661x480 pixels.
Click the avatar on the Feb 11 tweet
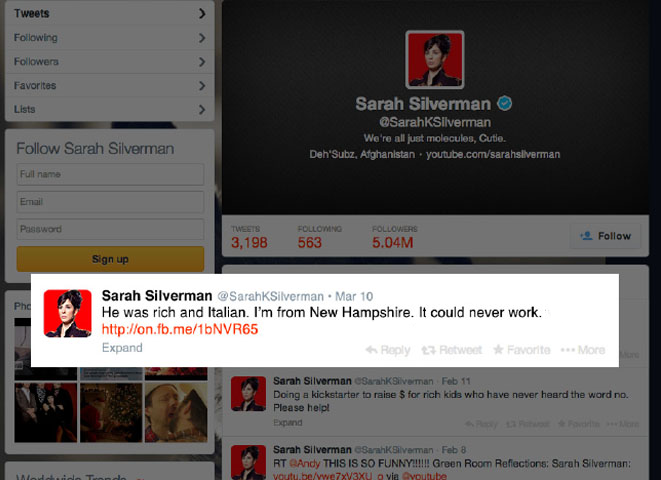(x=248, y=394)
